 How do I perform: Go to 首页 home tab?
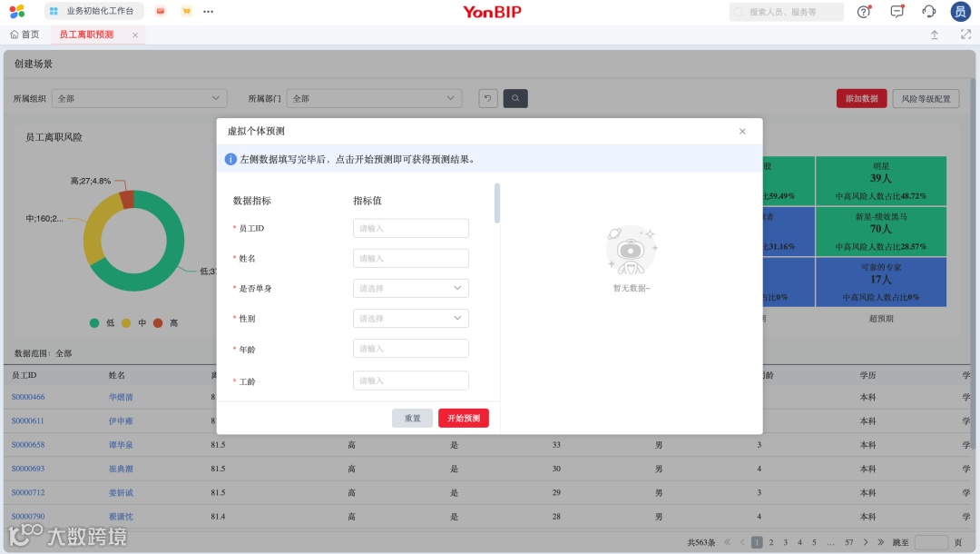point(25,35)
